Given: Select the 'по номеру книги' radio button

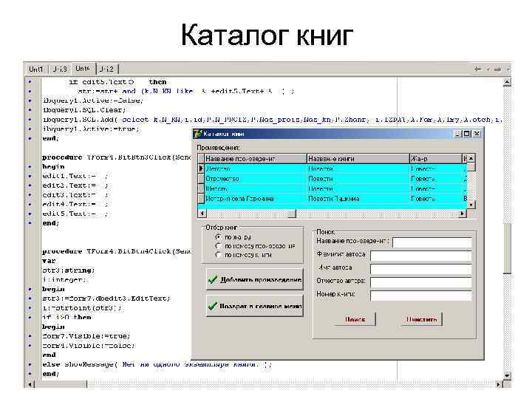Looking at the screenshot, I should click(x=219, y=254).
